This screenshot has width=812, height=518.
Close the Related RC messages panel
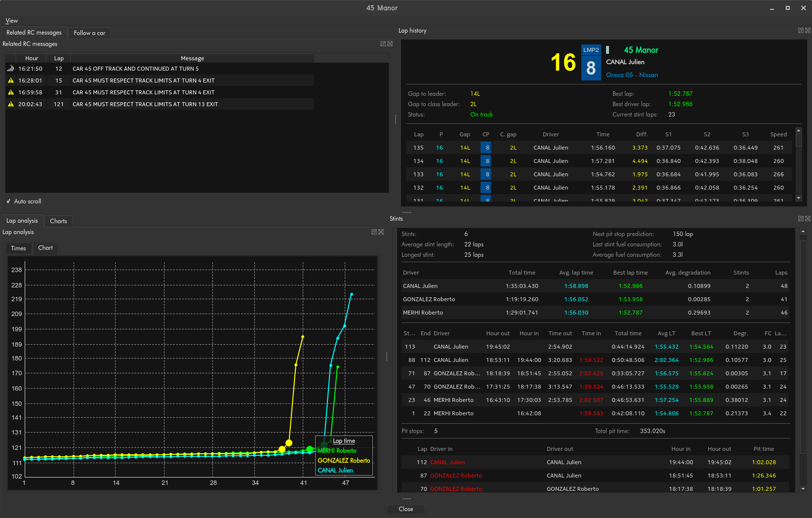[x=390, y=44]
